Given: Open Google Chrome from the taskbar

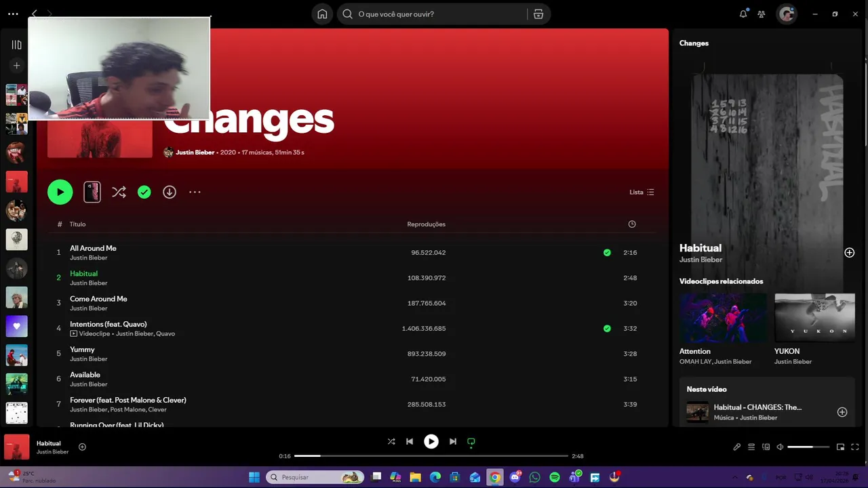Looking at the screenshot, I should (495, 478).
